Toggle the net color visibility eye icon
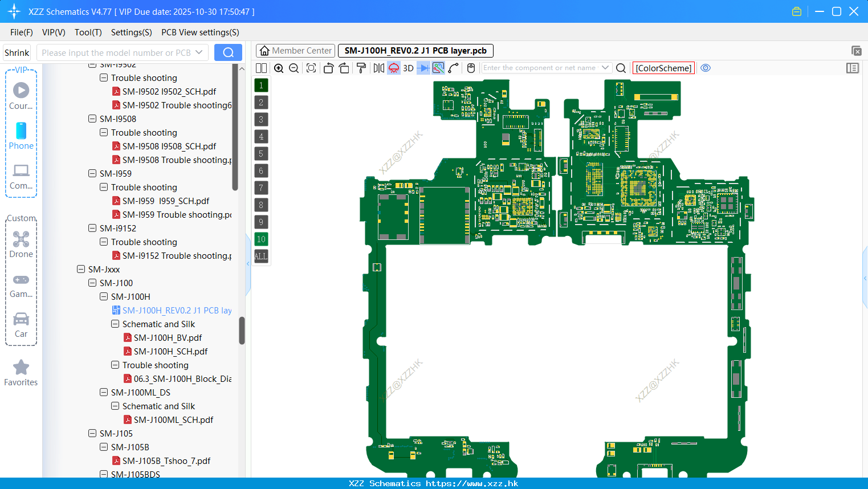 pyautogui.click(x=706, y=68)
